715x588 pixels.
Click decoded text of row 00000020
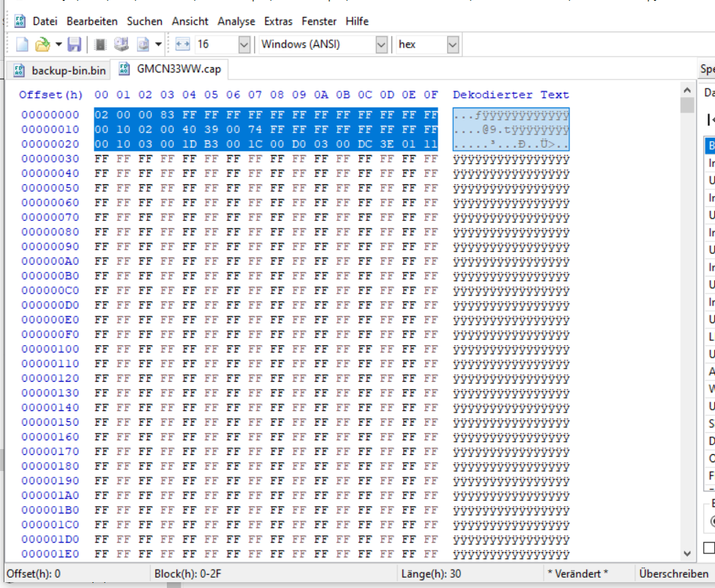point(511,145)
